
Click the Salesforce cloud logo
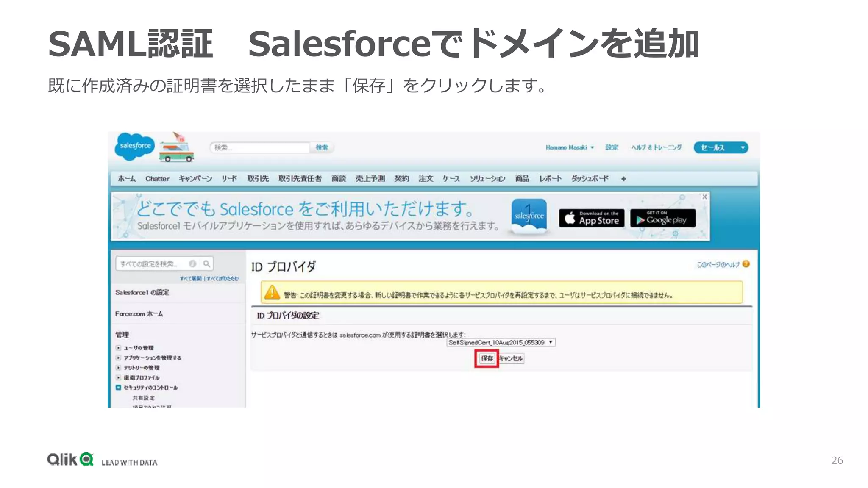point(135,147)
